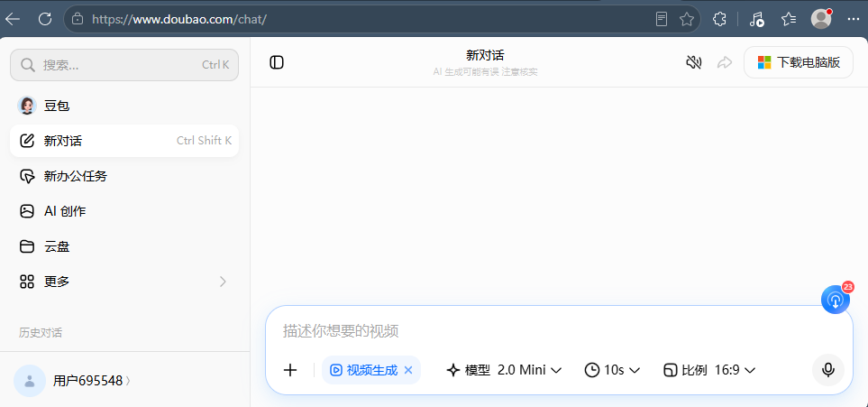This screenshot has height=407, width=868.
Task: Open the 比例 16:9 ratio dropdown
Action: tap(709, 370)
